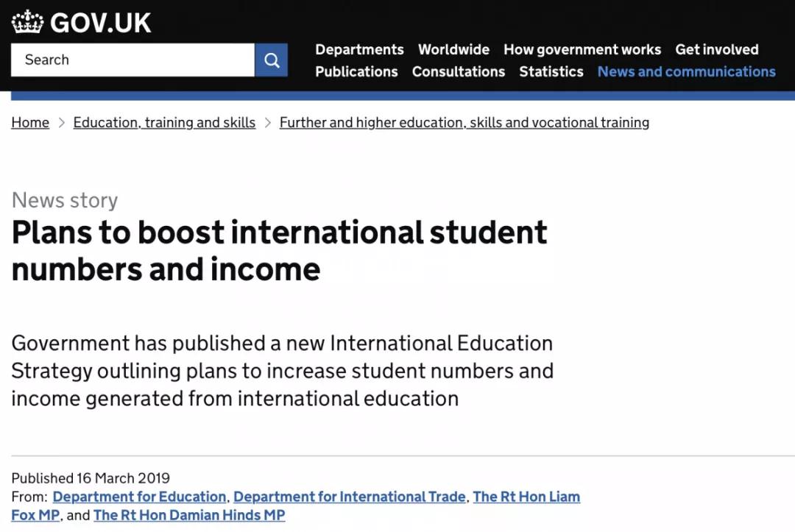Image resolution: width=795 pixels, height=532 pixels.
Task: Open the Worldwide navigation link
Action: click(x=453, y=49)
